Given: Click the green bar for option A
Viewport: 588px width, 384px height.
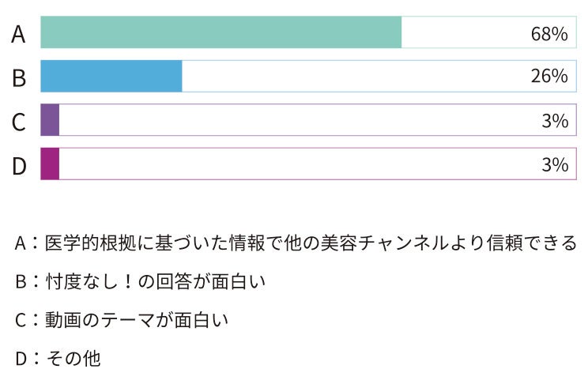Looking at the screenshot, I should click(220, 32).
